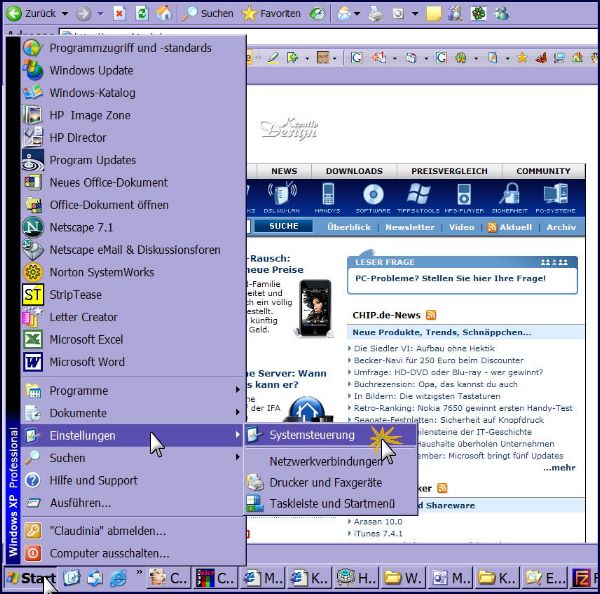Viewport: 600px width, 594px height.
Task: Open Netscape eMail & Diskussionsforen
Action: coord(134,250)
